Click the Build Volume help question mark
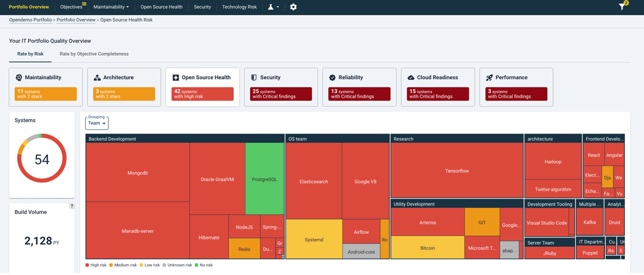 [72, 206]
